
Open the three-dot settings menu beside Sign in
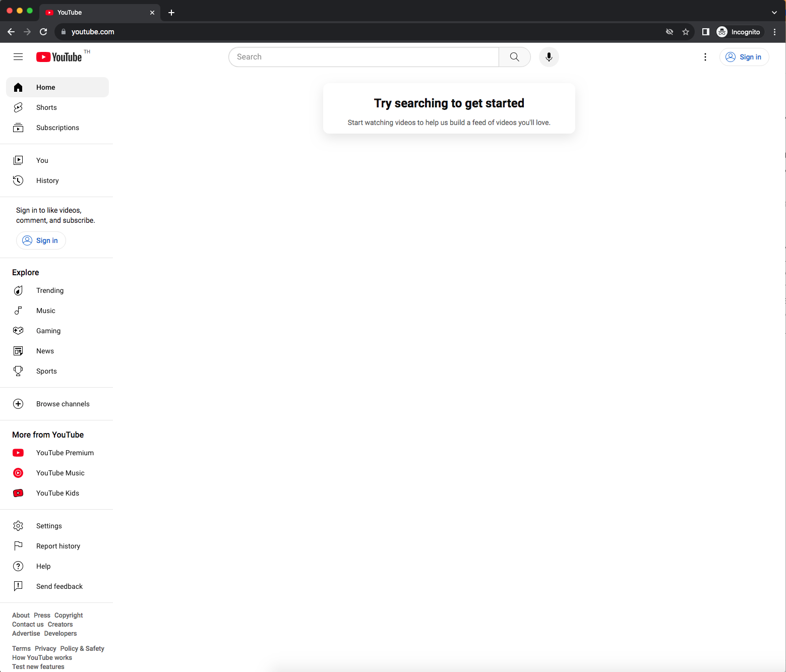(705, 57)
